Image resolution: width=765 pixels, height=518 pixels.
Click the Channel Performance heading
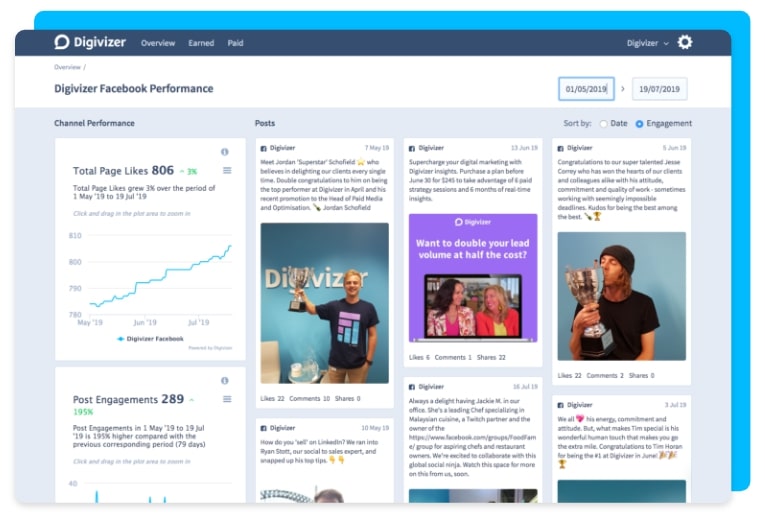[x=94, y=123]
